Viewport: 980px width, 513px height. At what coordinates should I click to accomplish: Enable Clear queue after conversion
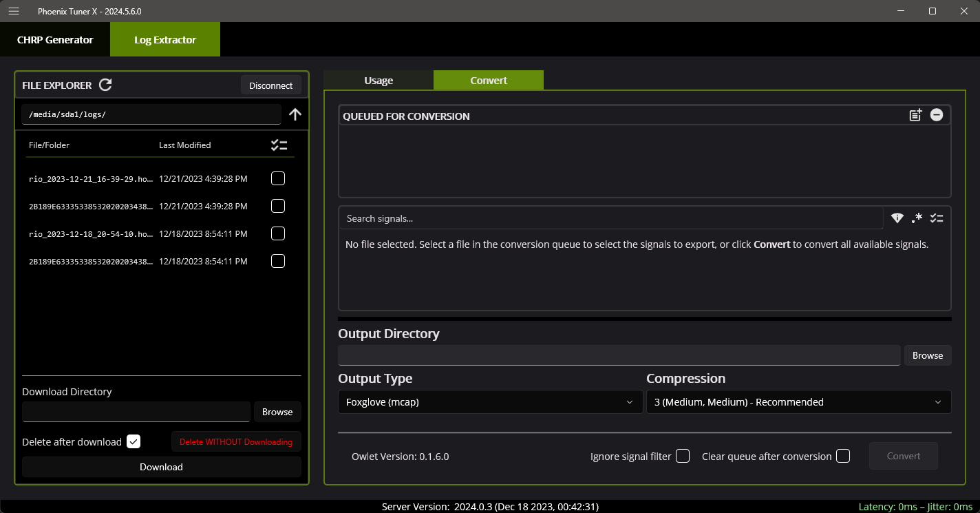[843, 456]
